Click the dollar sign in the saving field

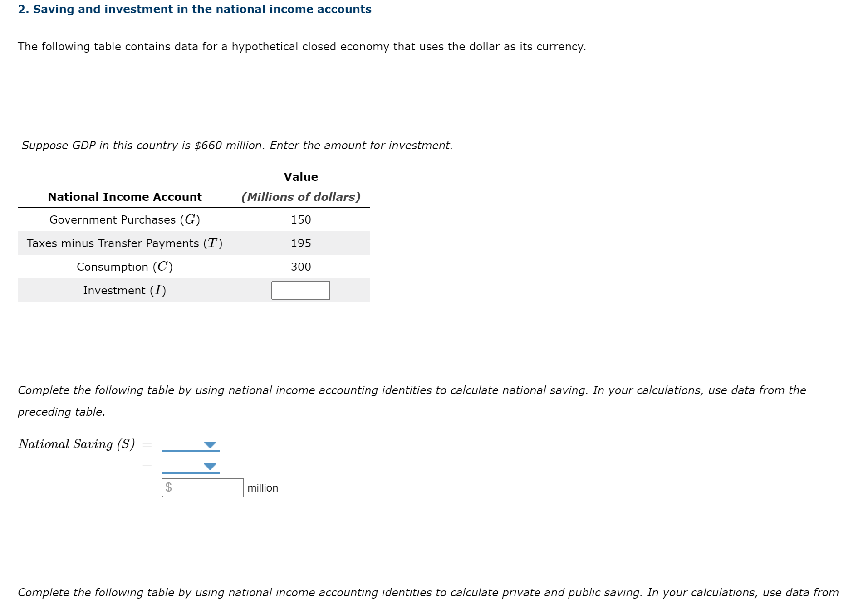coord(168,487)
